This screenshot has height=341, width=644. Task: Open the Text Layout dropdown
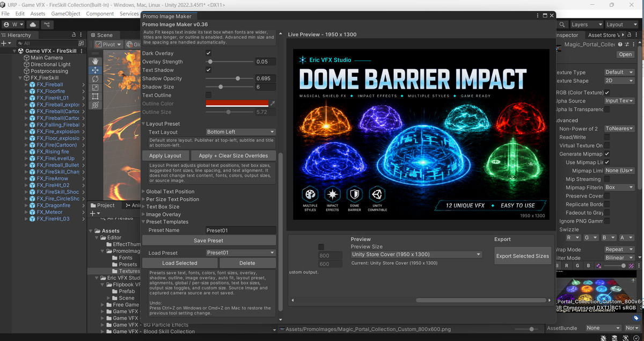[241, 132]
